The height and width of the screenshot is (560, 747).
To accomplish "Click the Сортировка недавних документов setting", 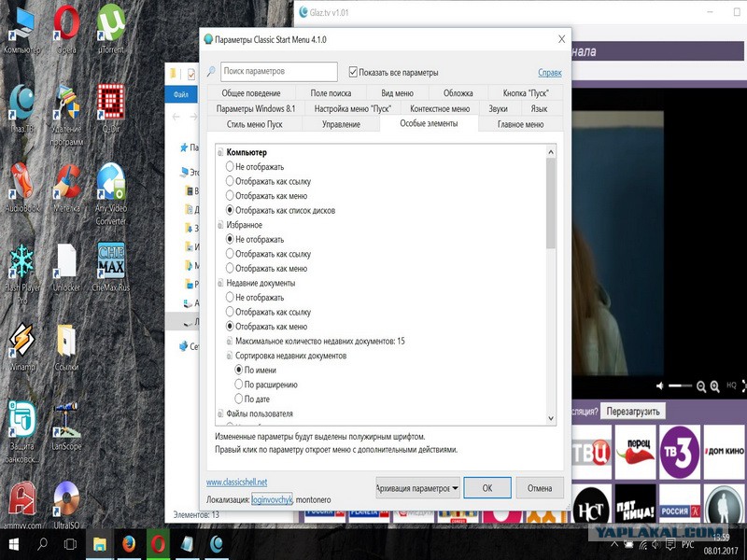I will [x=290, y=356].
